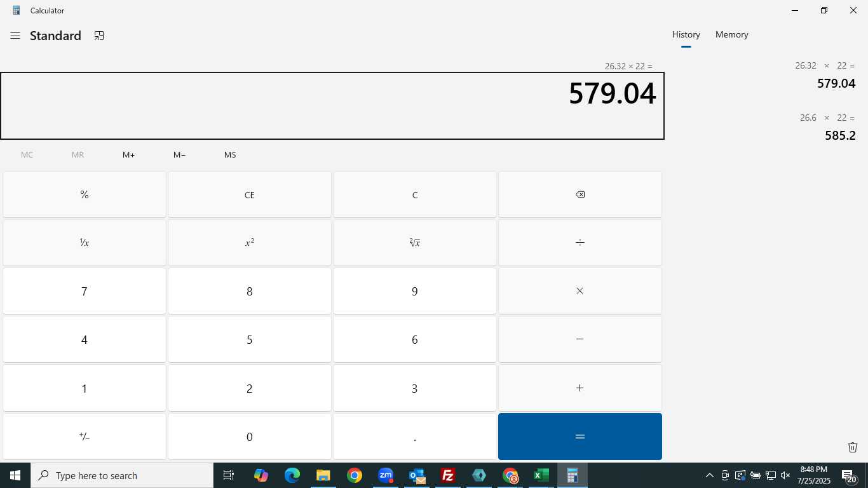Click the digit 2 key
The height and width of the screenshot is (488, 868).
click(250, 388)
